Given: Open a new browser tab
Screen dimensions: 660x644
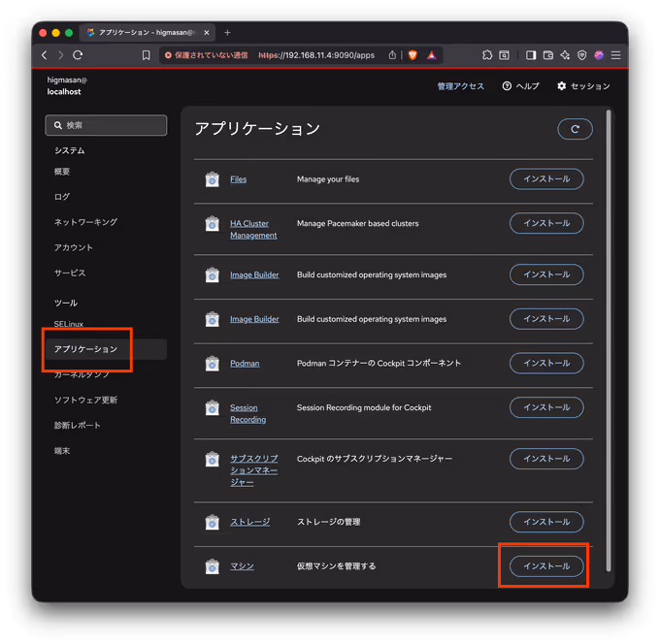Looking at the screenshot, I should [x=227, y=32].
